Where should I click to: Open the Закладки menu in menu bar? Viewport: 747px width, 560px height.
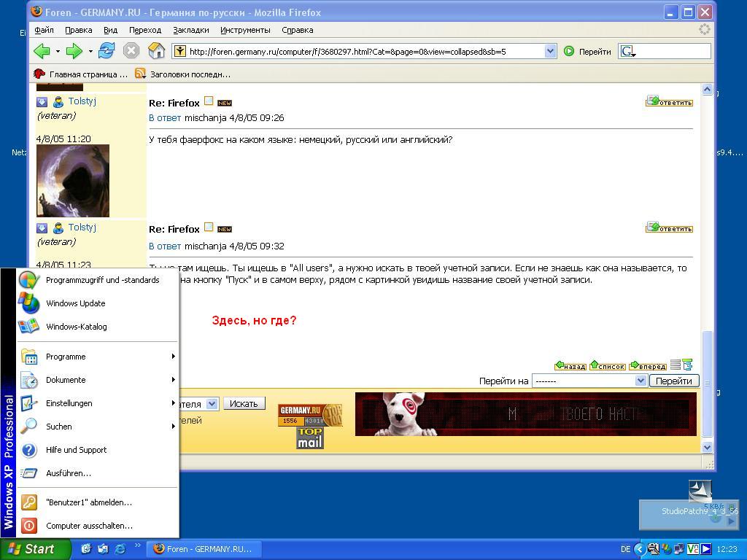click(x=191, y=30)
